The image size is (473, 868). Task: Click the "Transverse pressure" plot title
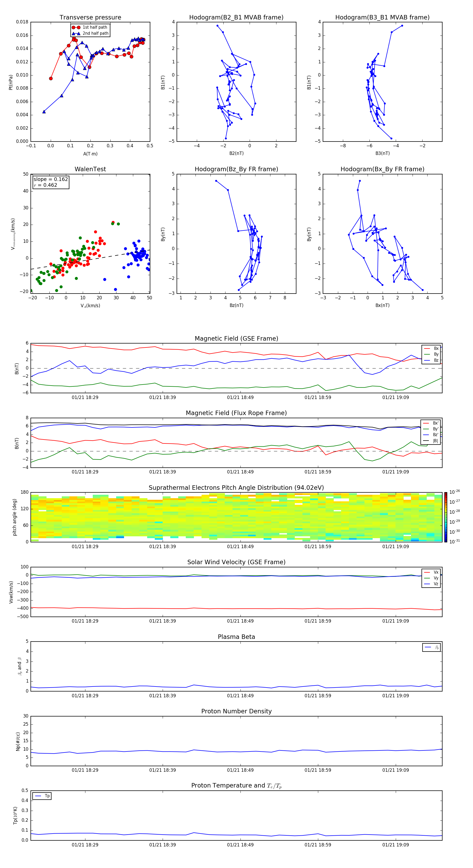tap(90, 18)
